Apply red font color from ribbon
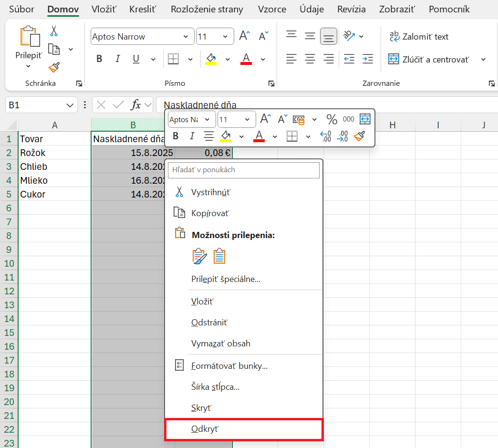Viewport: 498px width, 448px height. [x=246, y=59]
